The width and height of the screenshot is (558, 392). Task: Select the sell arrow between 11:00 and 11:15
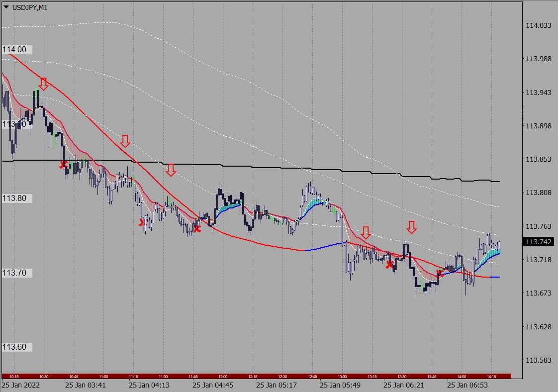tap(125, 141)
